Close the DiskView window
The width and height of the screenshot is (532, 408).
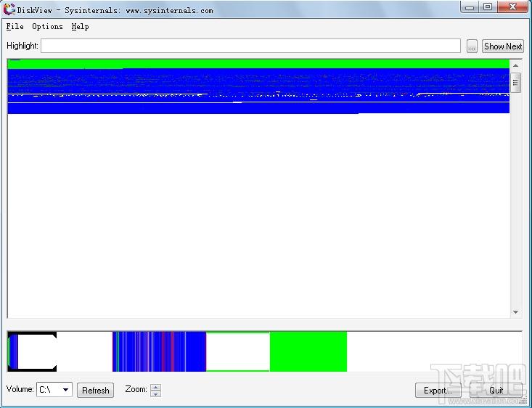512,7
